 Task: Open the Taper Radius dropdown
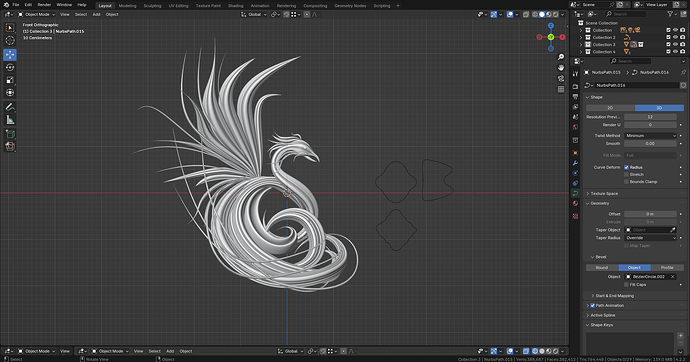tap(650, 238)
